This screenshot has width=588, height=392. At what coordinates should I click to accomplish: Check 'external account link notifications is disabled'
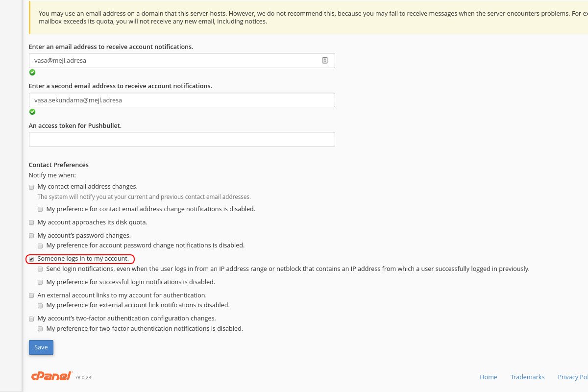(41, 305)
